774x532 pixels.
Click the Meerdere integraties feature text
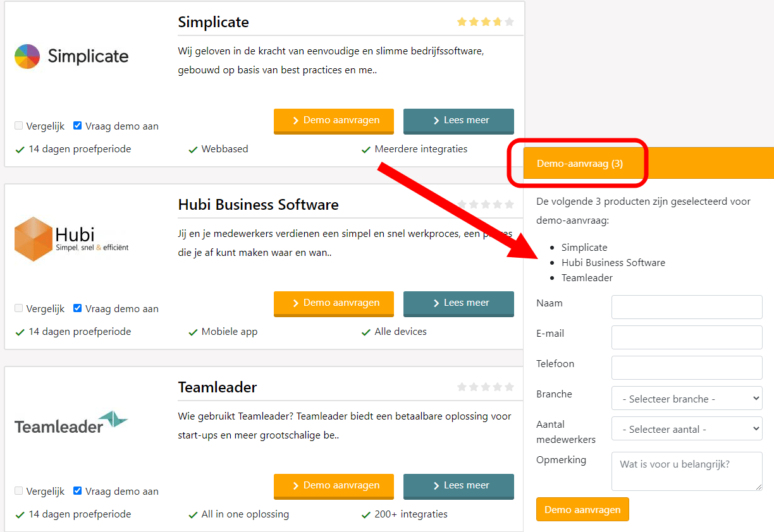pyautogui.click(x=421, y=149)
